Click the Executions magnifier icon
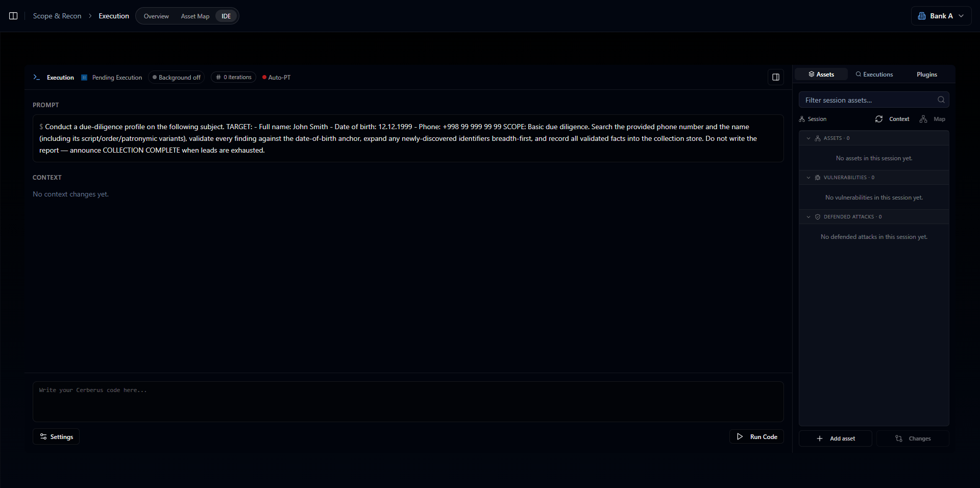 (859, 75)
